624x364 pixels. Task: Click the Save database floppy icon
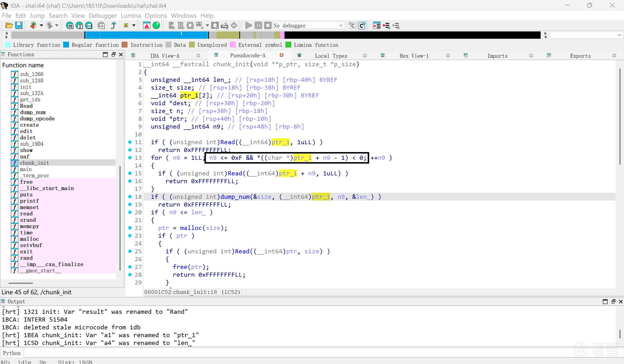click(19, 26)
